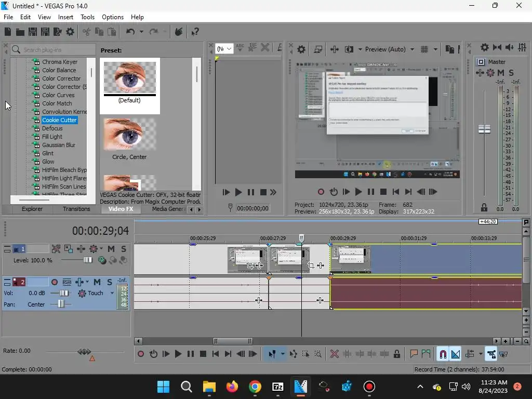This screenshot has height=399, width=532.
Task: Open Project Properties gear in main toolbar
Action: point(70,32)
